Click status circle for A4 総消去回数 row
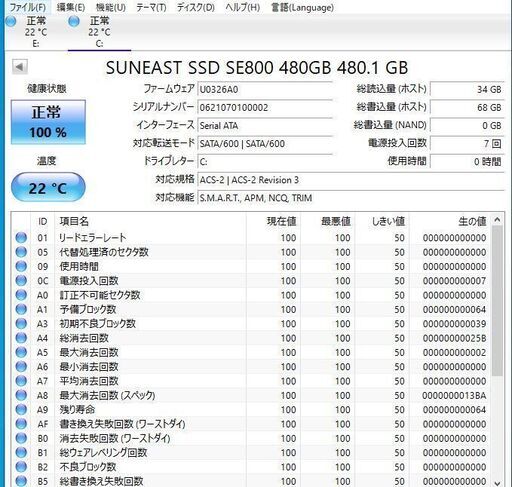Image resolution: width=512 pixels, height=487 pixels. pyautogui.click(x=21, y=338)
